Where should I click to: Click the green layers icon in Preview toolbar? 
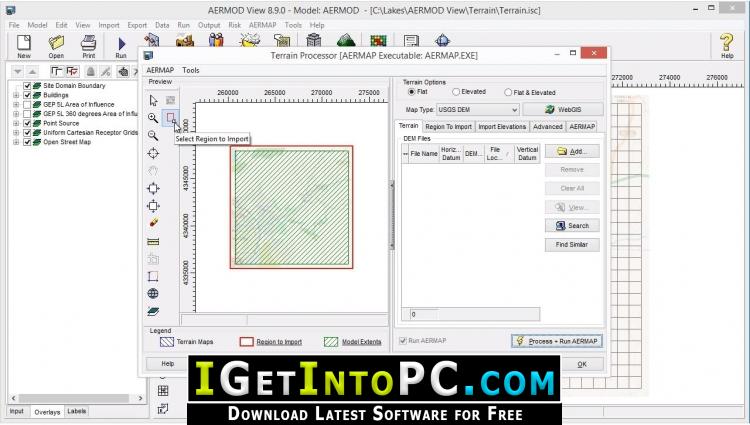point(153,312)
